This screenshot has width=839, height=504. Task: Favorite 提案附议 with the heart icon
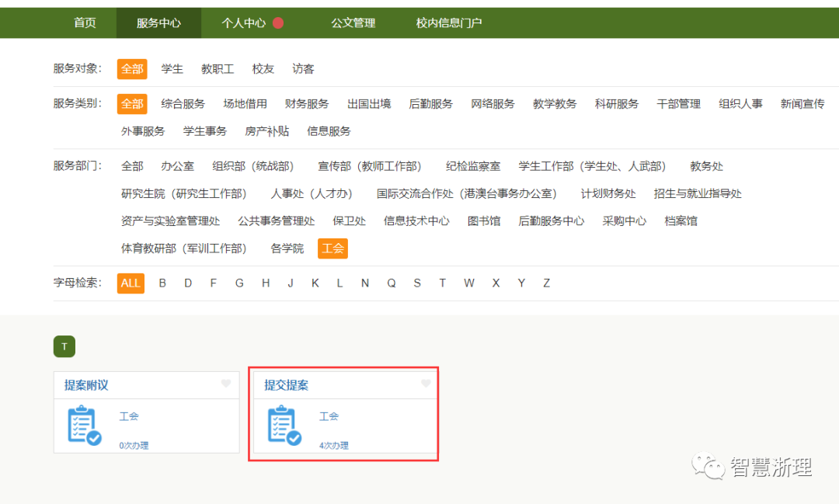(x=226, y=384)
